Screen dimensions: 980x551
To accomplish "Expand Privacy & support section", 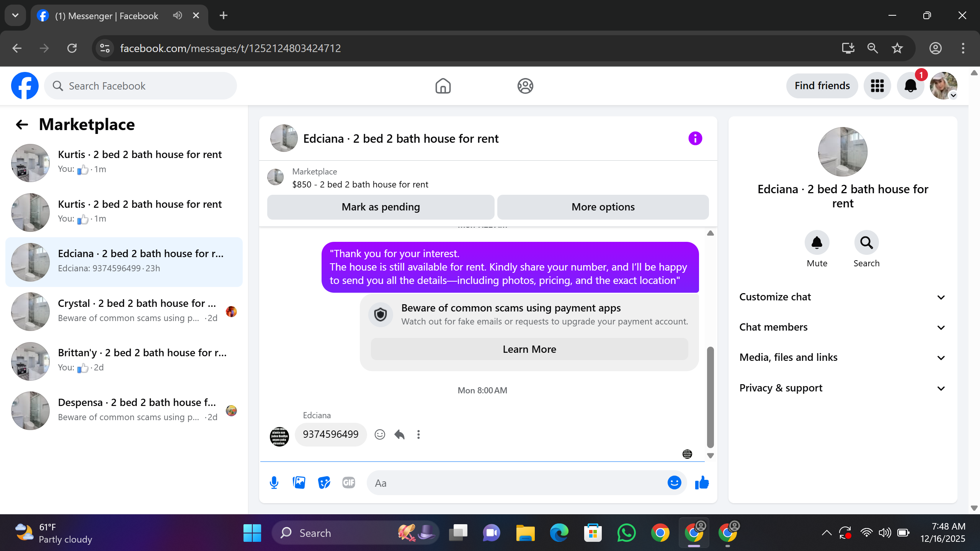I will coord(843,388).
